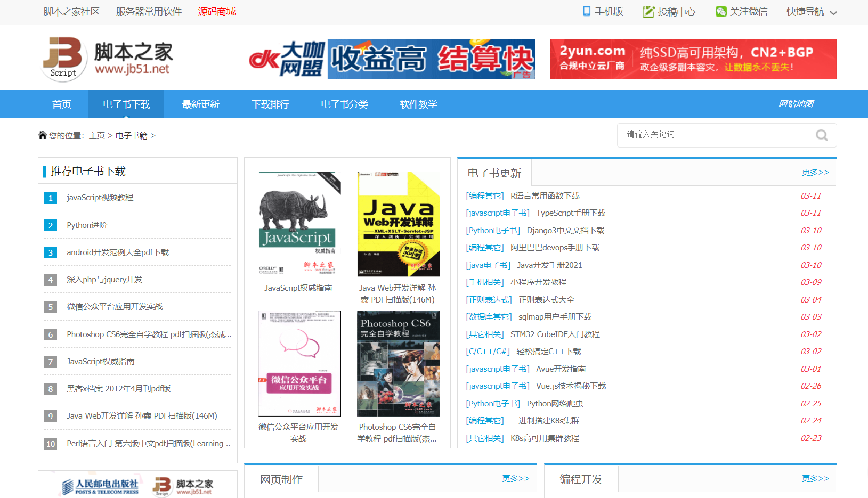Screen dimensions: 868x498
Task: Open Avue开发指南 entry
Action: pyautogui.click(x=561, y=369)
